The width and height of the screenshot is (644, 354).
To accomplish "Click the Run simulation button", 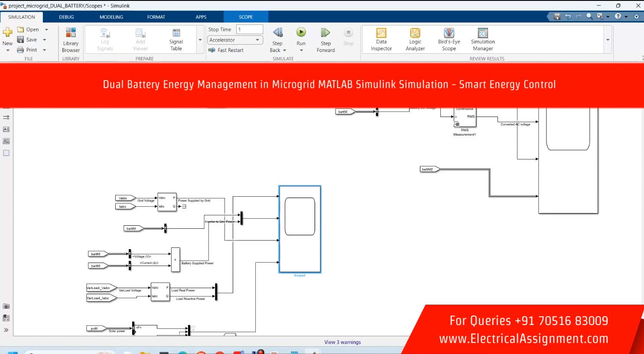I will (x=301, y=33).
